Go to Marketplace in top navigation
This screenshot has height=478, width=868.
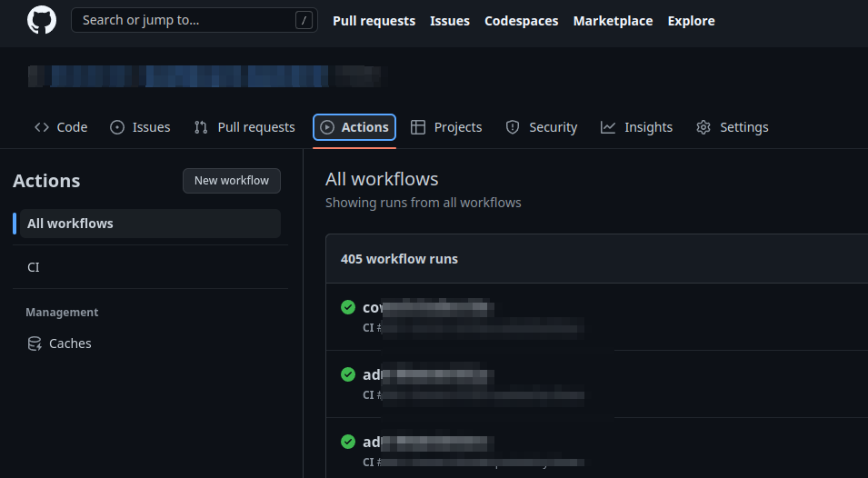click(613, 21)
